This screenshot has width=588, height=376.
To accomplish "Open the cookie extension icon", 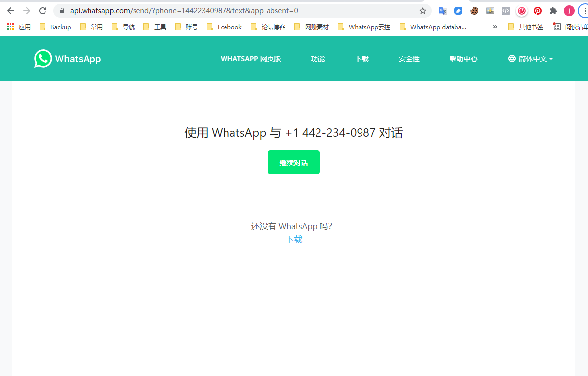I will click(474, 11).
